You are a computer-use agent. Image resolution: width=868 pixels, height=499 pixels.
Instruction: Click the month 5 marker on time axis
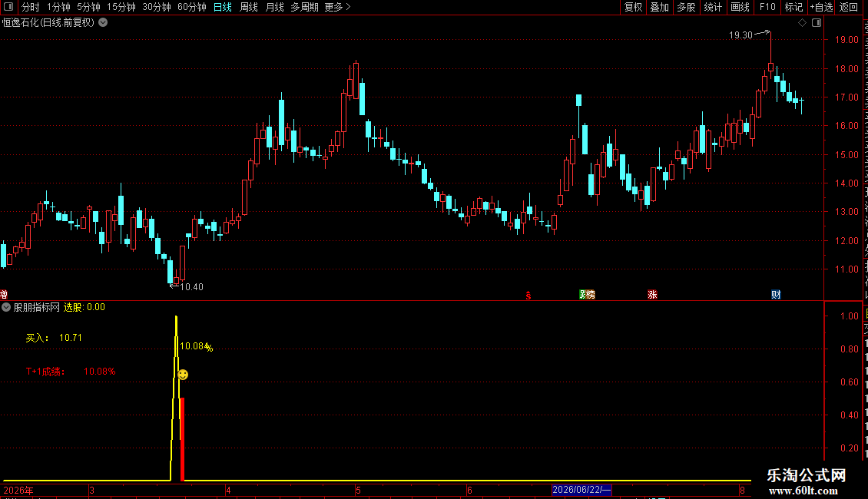point(358,490)
